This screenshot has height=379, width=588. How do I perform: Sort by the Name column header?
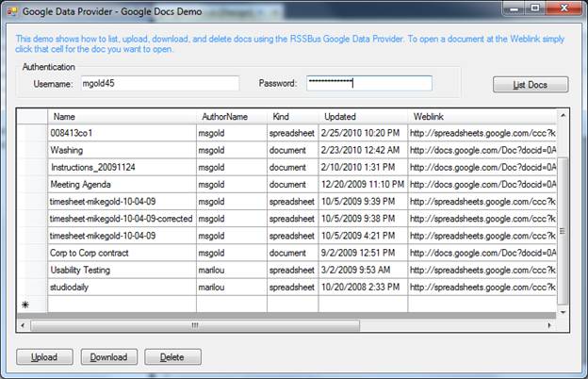pos(122,117)
